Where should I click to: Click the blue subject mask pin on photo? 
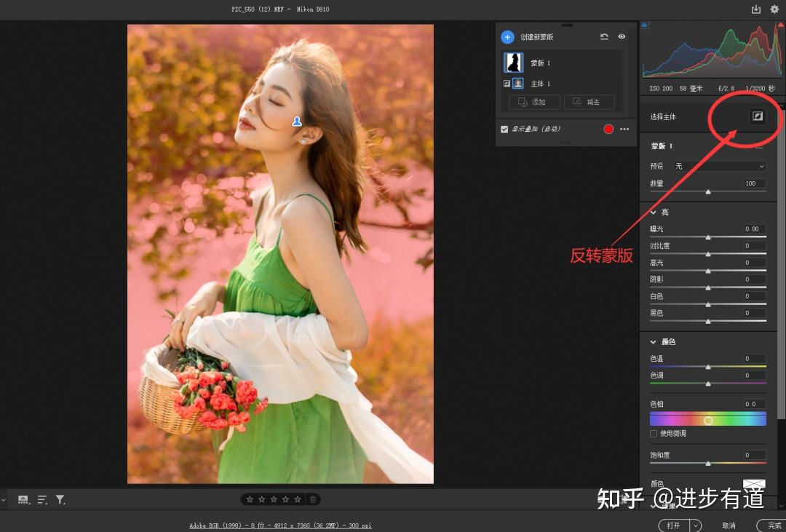click(297, 122)
